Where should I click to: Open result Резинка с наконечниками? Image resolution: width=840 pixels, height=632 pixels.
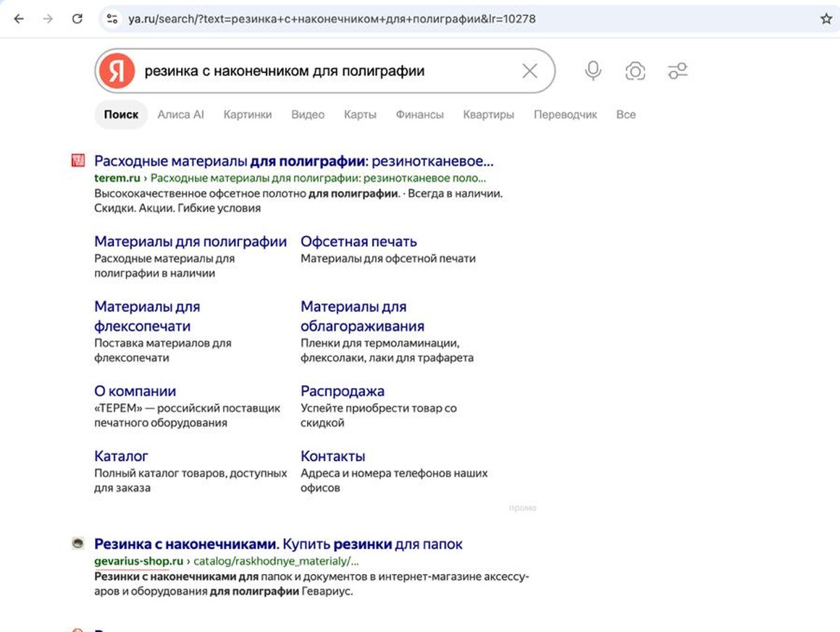pos(278,544)
